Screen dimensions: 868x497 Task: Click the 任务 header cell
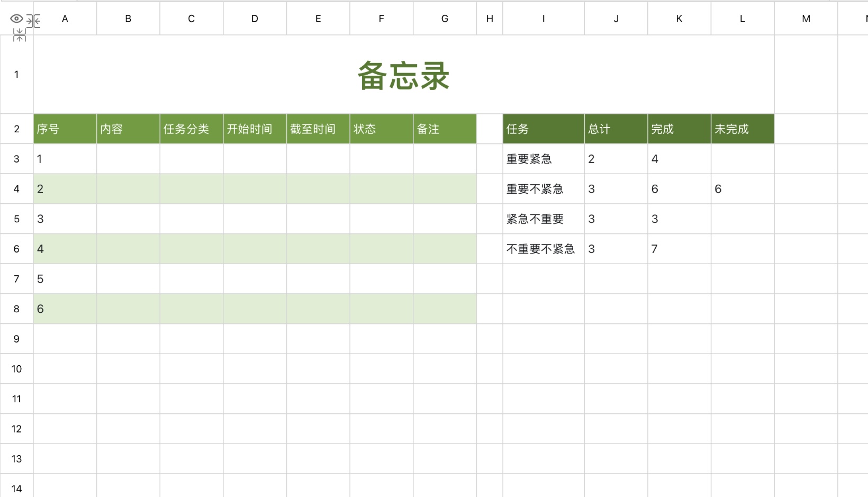544,129
